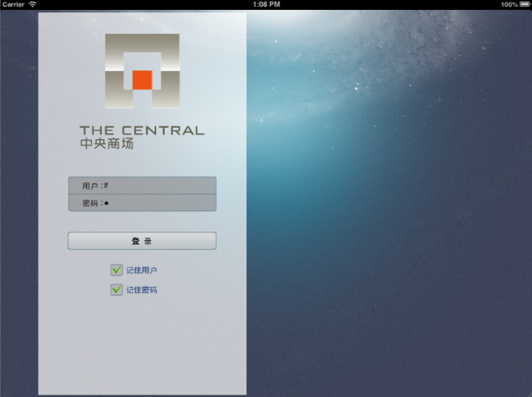Image resolution: width=532 pixels, height=397 pixels.
Task: Click the 密码 field label
Action: pyautogui.click(x=91, y=203)
